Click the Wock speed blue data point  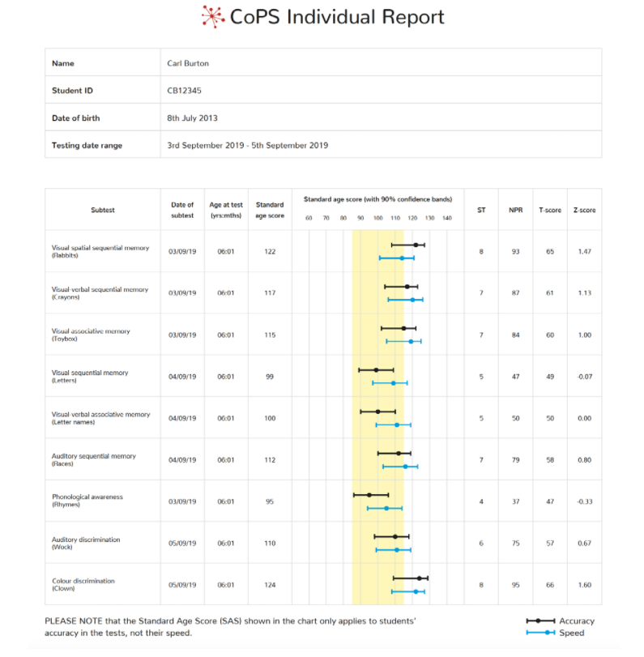click(397, 550)
